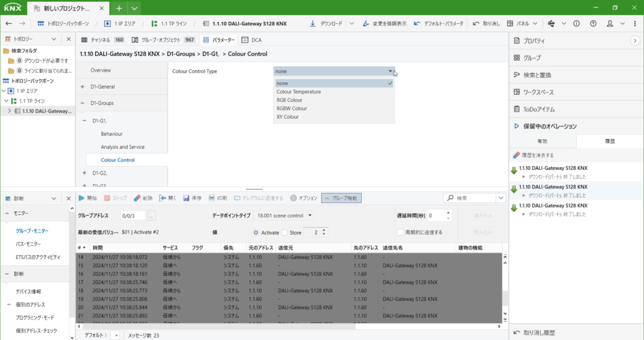Expand the D1-G2, node
Screen dimensions: 644x340
[85, 173]
